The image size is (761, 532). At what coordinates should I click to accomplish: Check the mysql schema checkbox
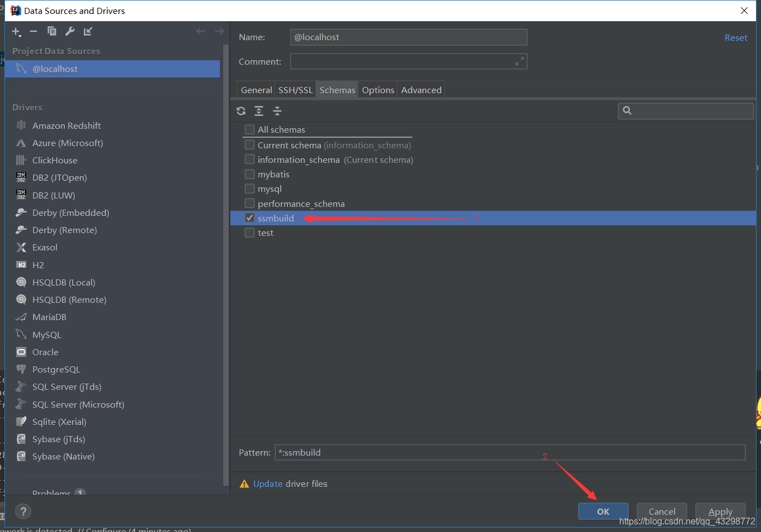point(249,188)
